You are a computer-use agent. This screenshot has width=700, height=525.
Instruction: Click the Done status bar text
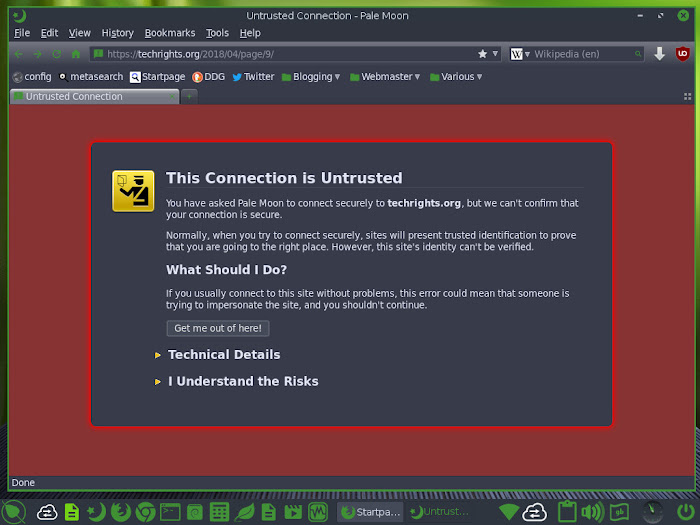coord(23,483)
